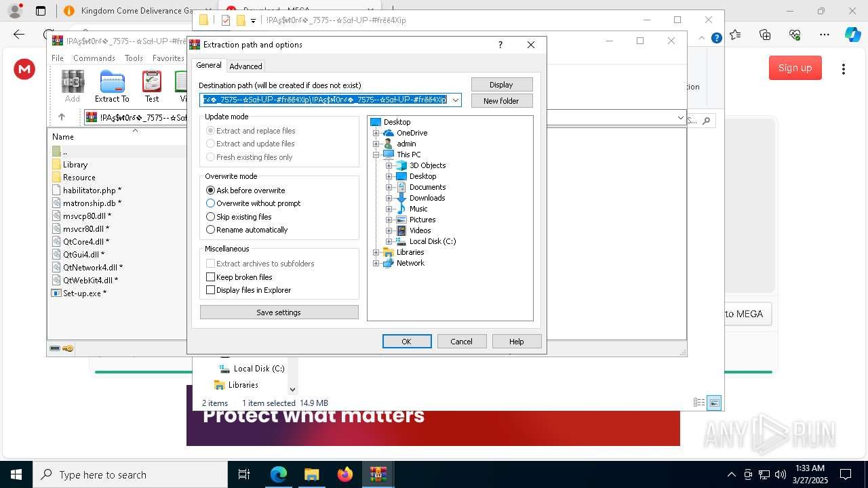Screen dimensions: 868x488
Task: Expand the Libraries tree node
Action: [376, 252]
